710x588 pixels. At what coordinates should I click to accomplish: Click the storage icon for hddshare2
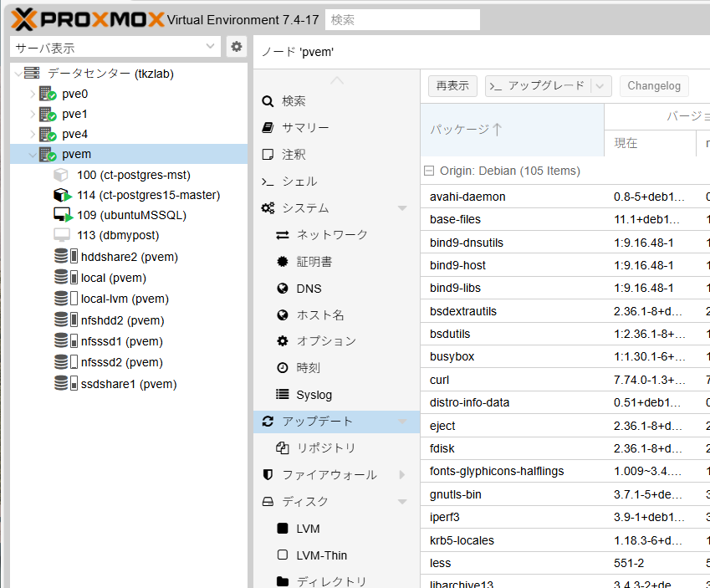coord(66,257)
